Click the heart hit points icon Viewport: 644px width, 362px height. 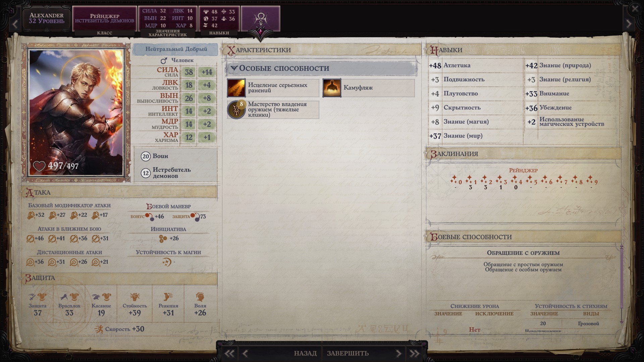(x=39, y=166)
